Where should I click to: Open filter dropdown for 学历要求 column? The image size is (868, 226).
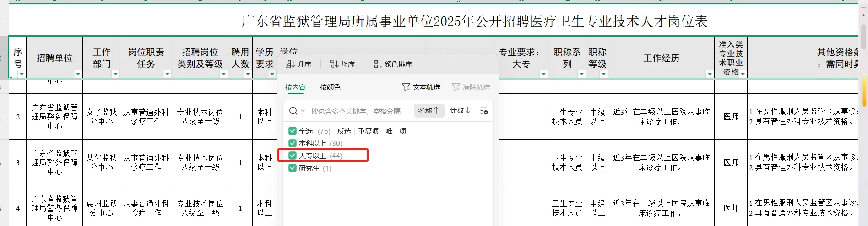(272, 74)
